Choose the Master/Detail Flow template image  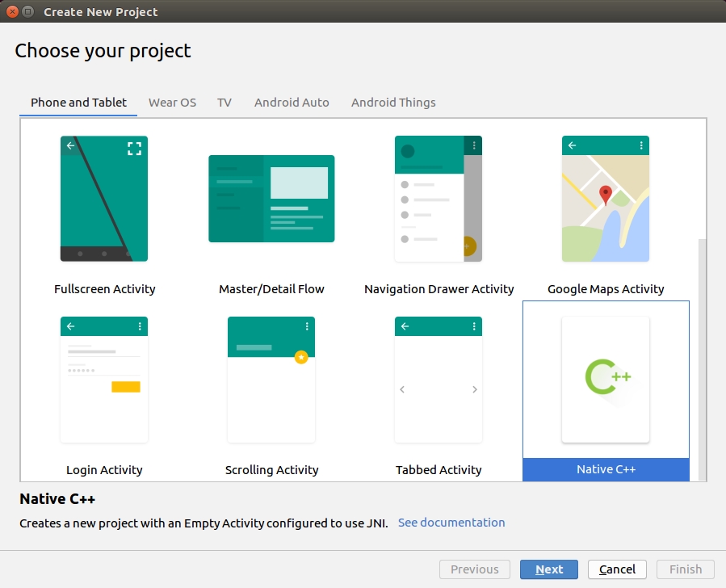click(271, 199)
